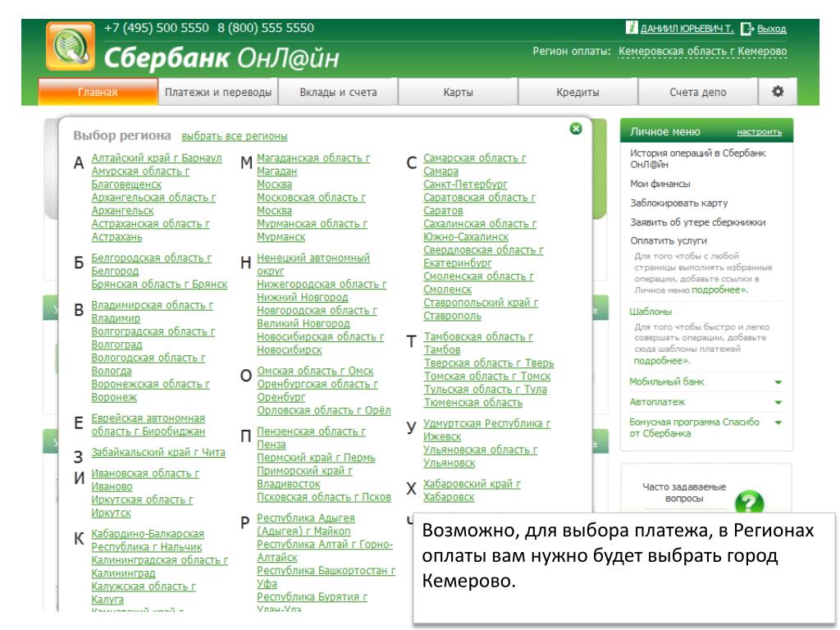The height and width of the screenshot is (630, 840).
Task: Select Тюменская область region
Action: (x=473, y=402)
